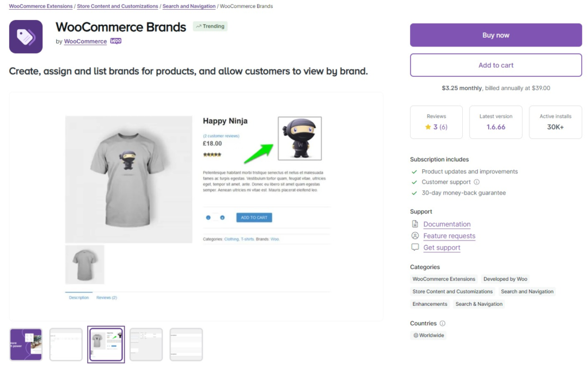Follow the 'by WooCommerce' link
This screenshot has height=365, width=588.
(84, 41)
